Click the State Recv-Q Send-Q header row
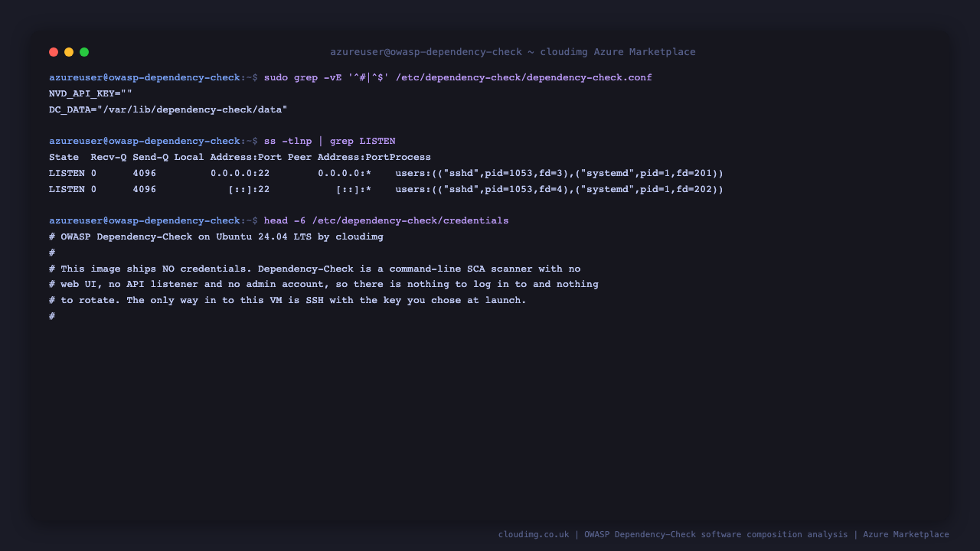Image resolution: width=980 pixels, height=551 pixels. click(x=240, y=158)
